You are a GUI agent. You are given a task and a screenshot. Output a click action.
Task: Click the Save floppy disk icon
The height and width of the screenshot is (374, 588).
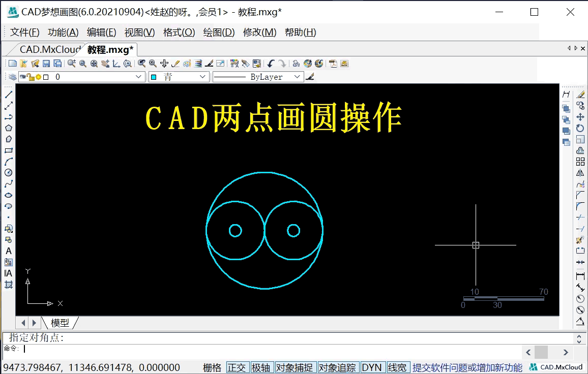click(x=46, y=64)
